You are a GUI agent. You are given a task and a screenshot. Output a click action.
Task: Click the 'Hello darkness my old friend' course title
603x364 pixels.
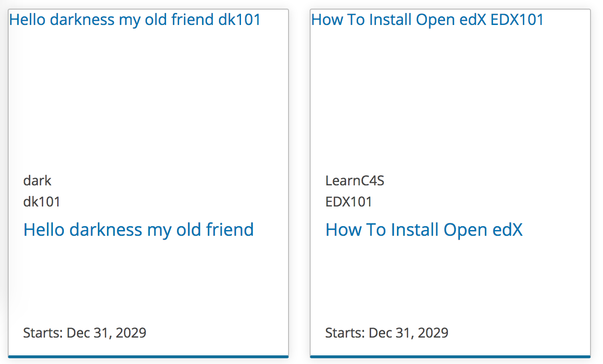coord(138,230)
